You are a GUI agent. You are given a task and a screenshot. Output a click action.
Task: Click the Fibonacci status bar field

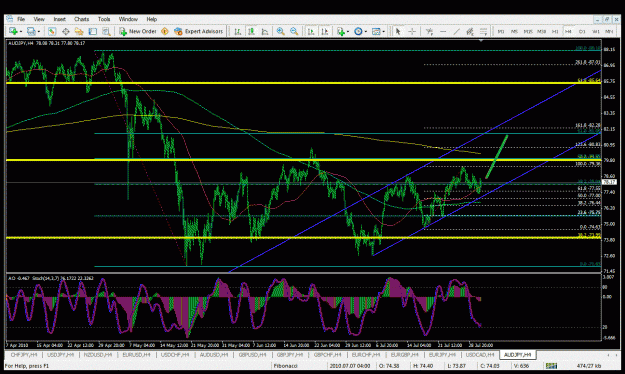285,366
